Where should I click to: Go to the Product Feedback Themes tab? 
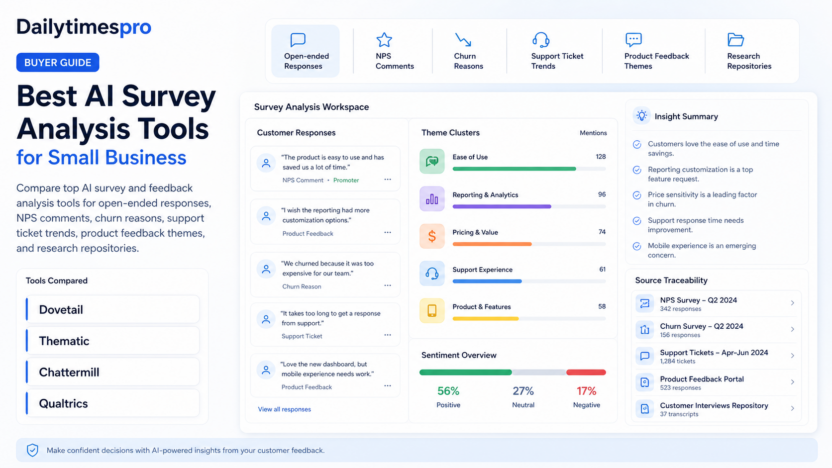click(x=656, y=51)
